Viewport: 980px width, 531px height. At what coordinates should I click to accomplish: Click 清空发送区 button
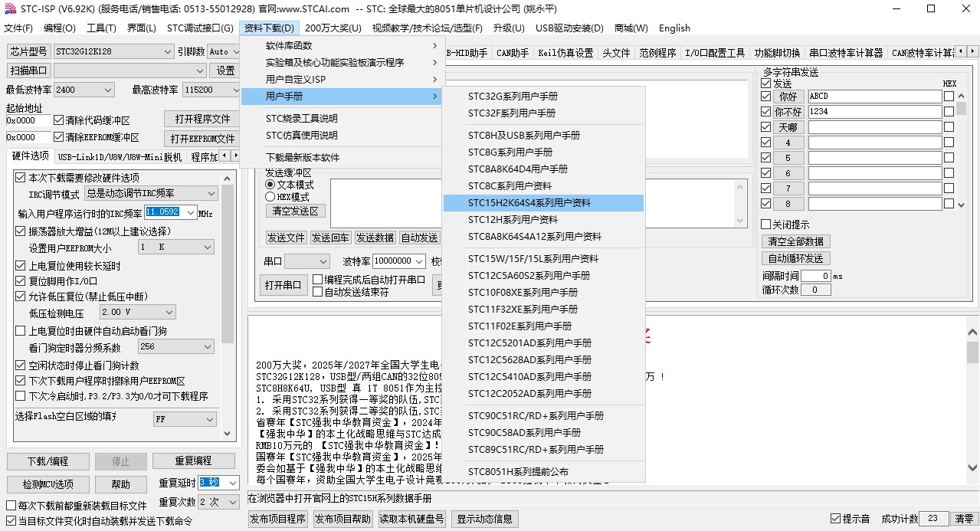point(296,211)
